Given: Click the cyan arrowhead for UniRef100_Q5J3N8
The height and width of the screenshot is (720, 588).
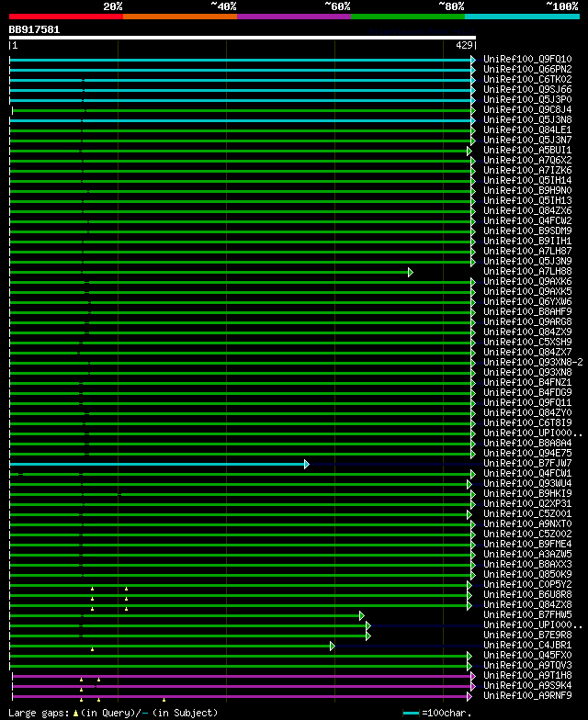Looking at the screenshot, I should (473, 121).
